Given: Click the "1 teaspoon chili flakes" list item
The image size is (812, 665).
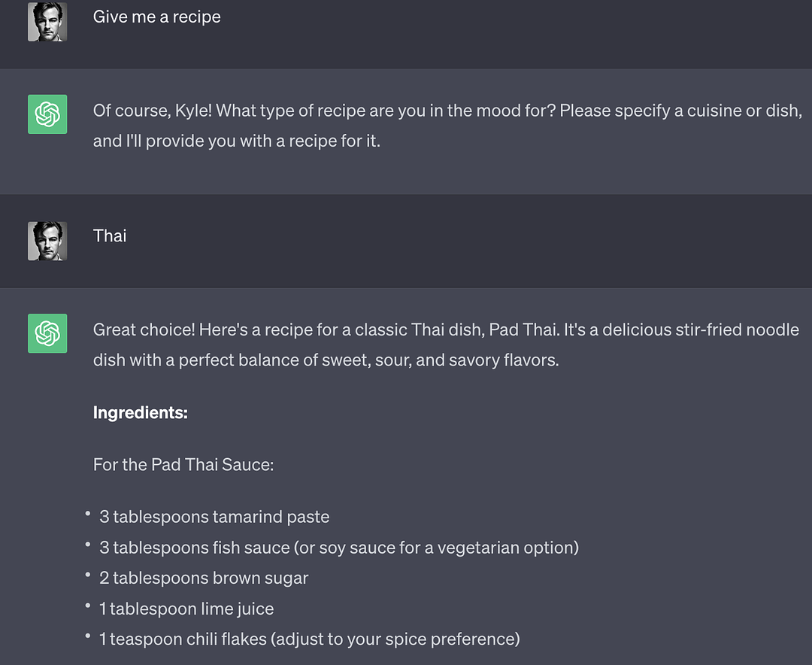Looking at the screenshot, I should pos(309,639).
